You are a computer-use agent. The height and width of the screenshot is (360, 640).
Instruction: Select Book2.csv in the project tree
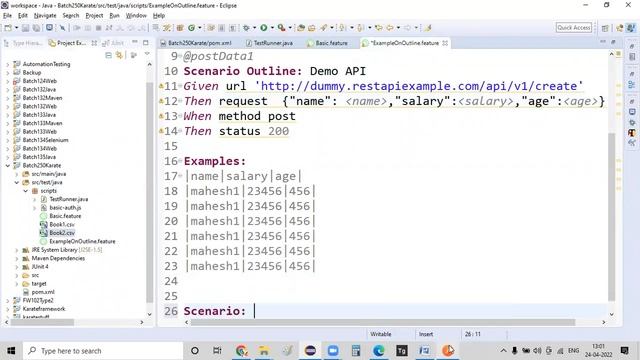(x=62, y=233)
